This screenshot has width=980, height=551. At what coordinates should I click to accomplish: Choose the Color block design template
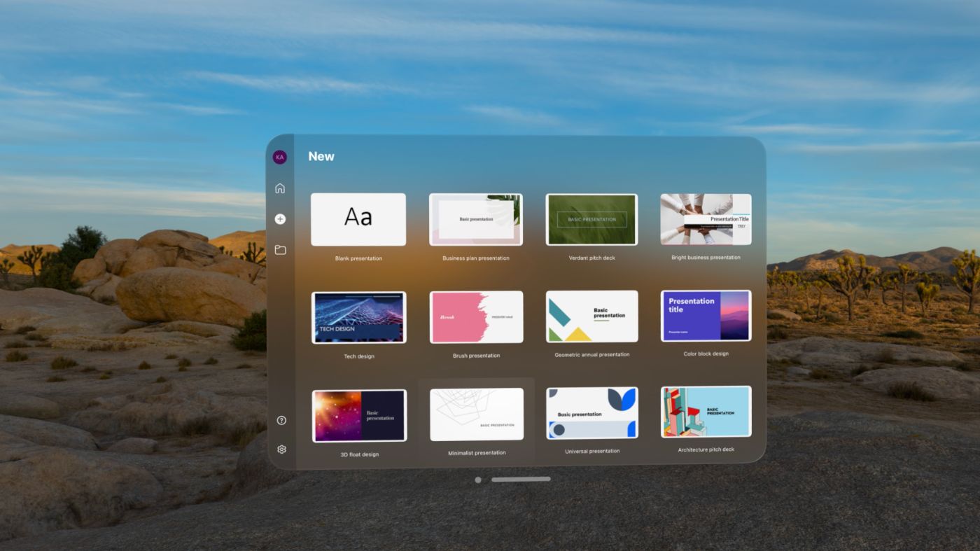[705, 316]
